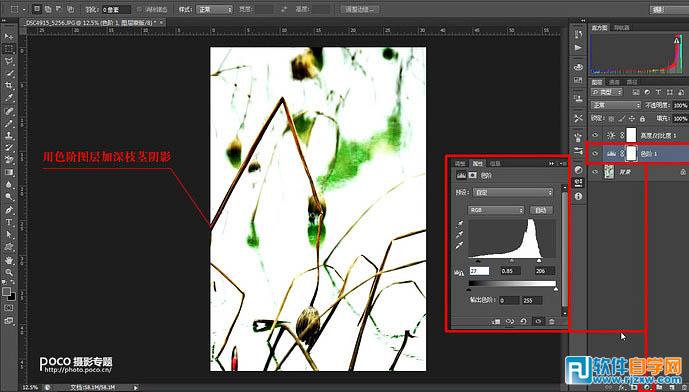The image size is (689, 392).
Task: Toggle visibility of Levels 1 layer
Action: point(595,153)
